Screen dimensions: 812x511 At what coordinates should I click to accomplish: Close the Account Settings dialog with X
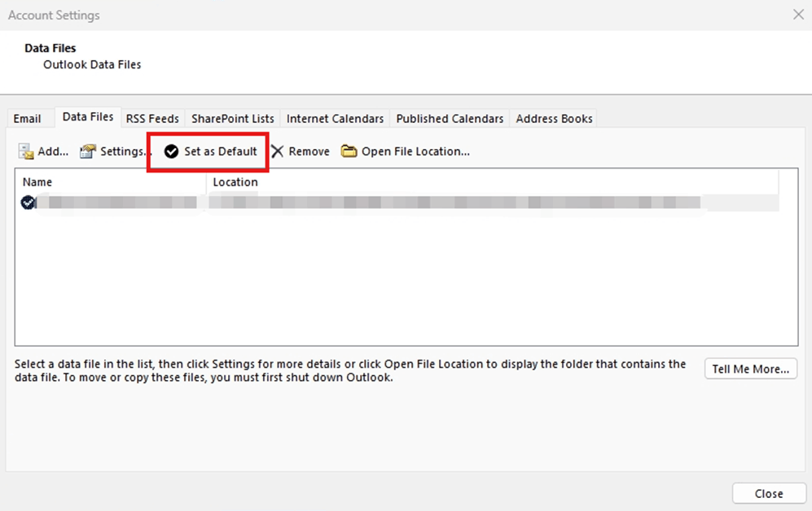(x=798, y=15)
